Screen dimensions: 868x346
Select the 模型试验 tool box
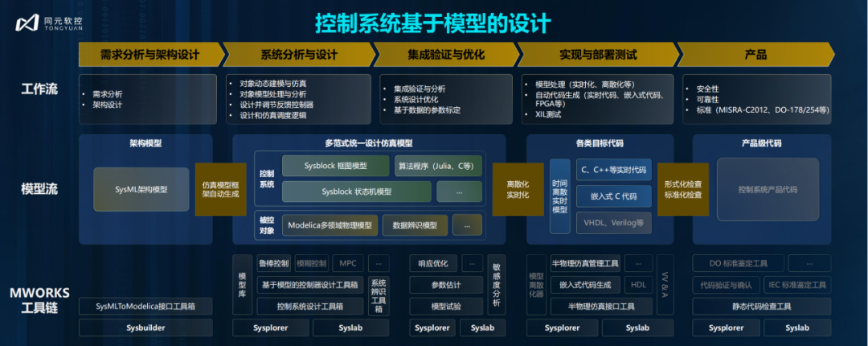pos(446,306)
